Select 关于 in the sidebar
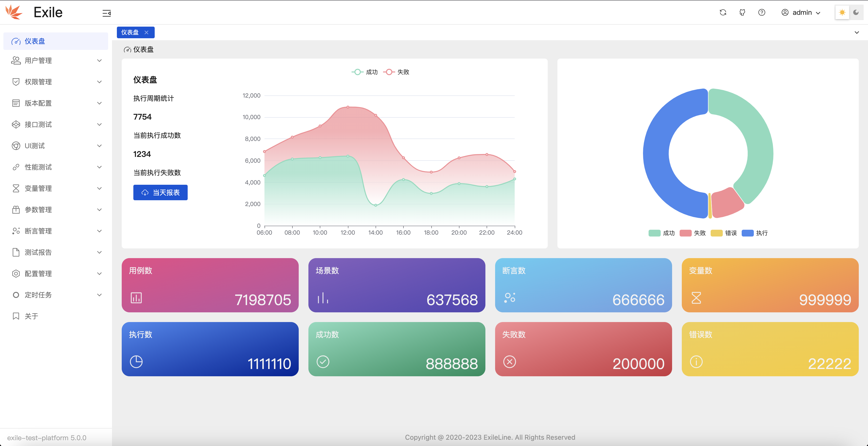Screen dimensions: 868x446 31,316
